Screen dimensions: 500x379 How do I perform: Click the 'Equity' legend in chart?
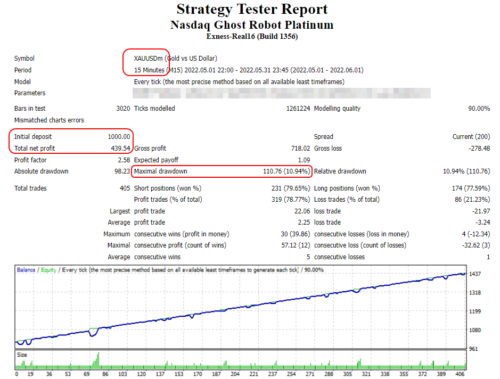(x=48, y=270)
